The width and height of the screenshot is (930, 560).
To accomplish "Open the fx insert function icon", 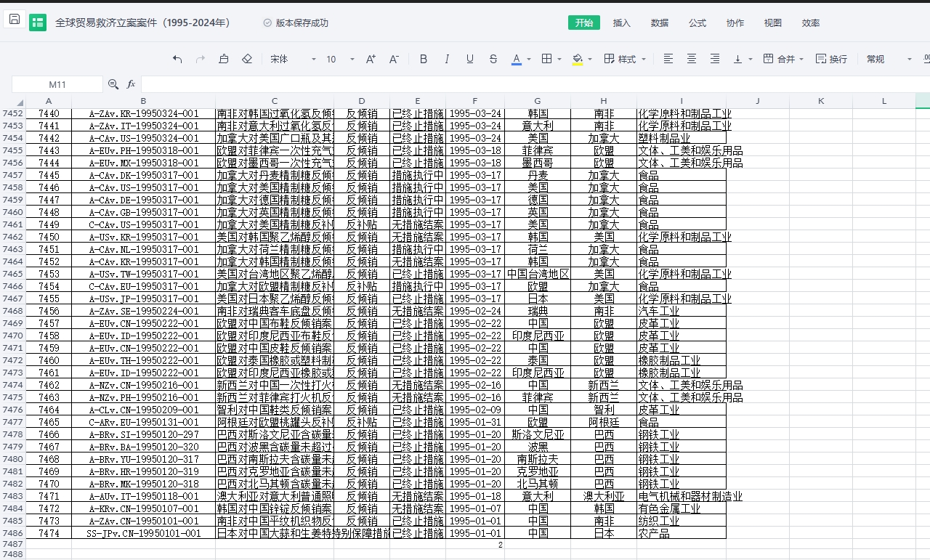I will [132, 84].
